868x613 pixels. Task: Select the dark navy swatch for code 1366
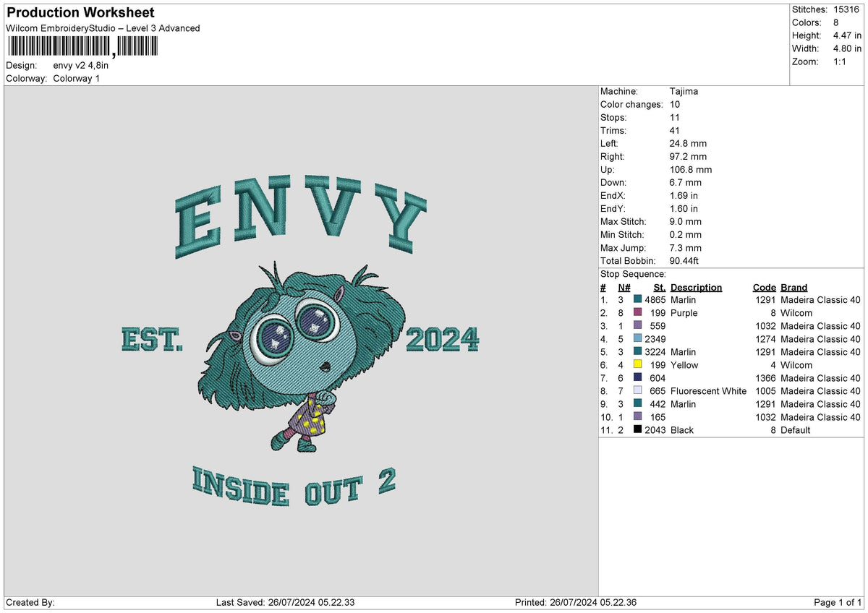click(637, 378)
